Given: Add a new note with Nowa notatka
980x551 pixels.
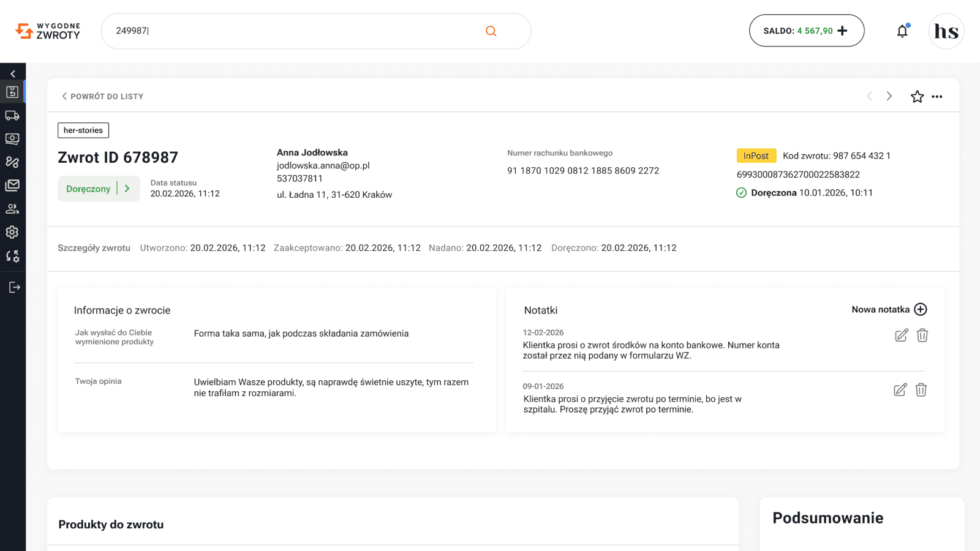Looking at the screenshot, I should tap(889, 309).
